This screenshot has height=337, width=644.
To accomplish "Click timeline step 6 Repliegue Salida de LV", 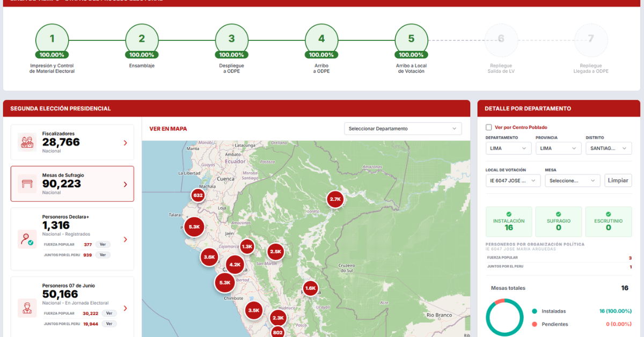I will (x=501, y=40).
